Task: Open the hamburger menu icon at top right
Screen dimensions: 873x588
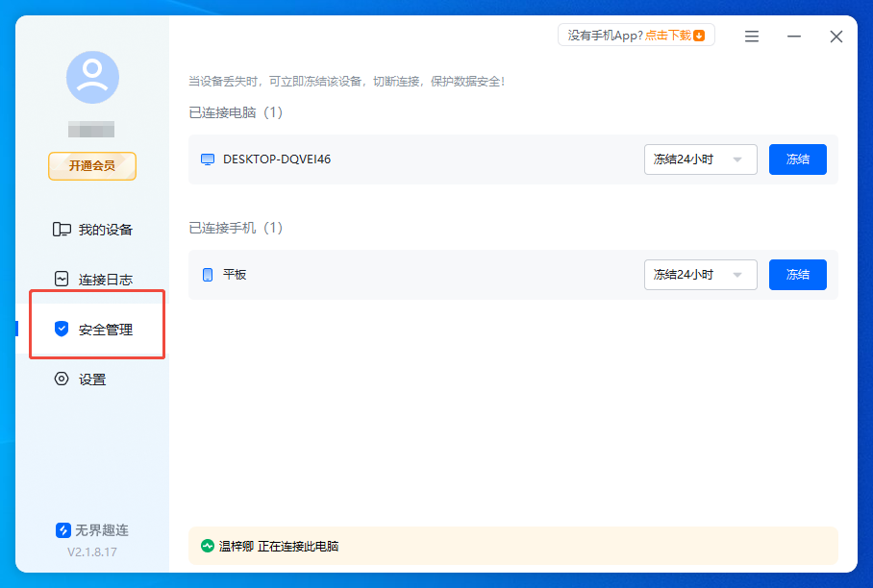Action: click(751, 36)
